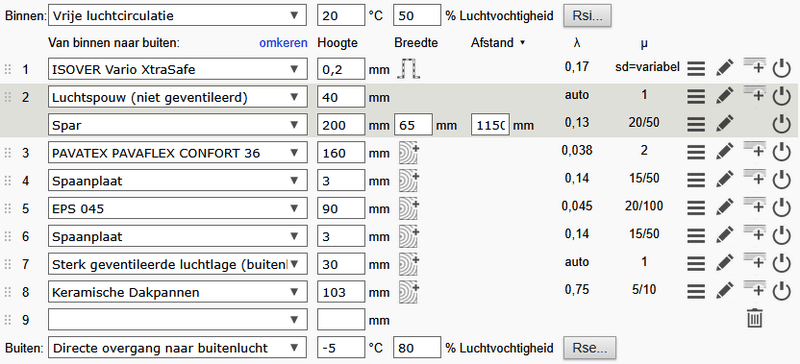The height and width of the screenshot is (364, 800).
Task: Select the ISOVER Vario XtraSafe profile shape icon
Action: [x=409, y=68]
